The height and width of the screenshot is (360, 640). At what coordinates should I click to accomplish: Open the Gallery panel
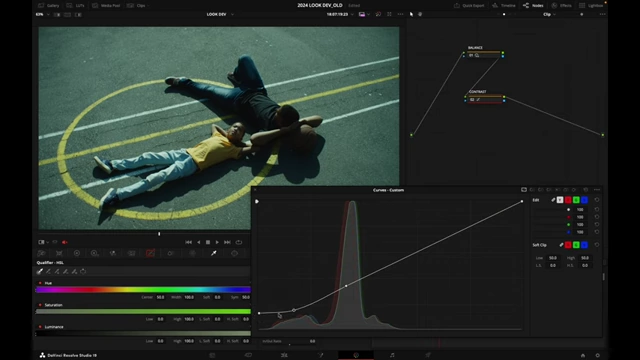(x=49, y=5)
